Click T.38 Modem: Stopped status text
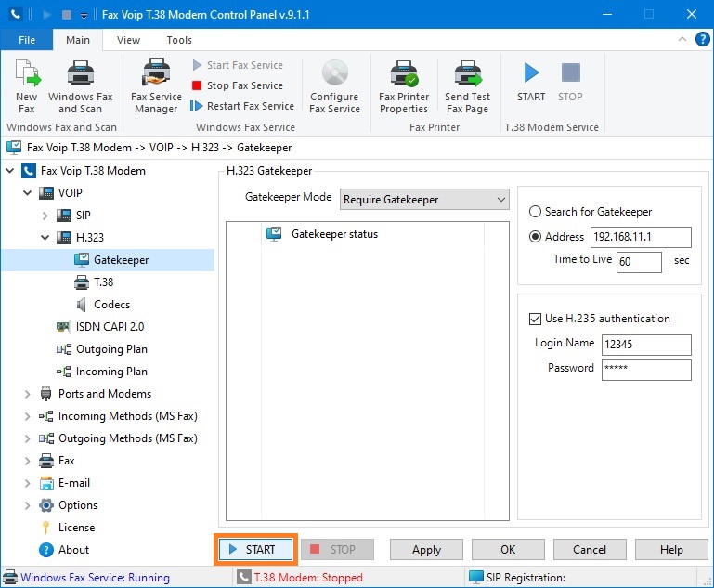 pyautogui.click(x=308, y=578)
